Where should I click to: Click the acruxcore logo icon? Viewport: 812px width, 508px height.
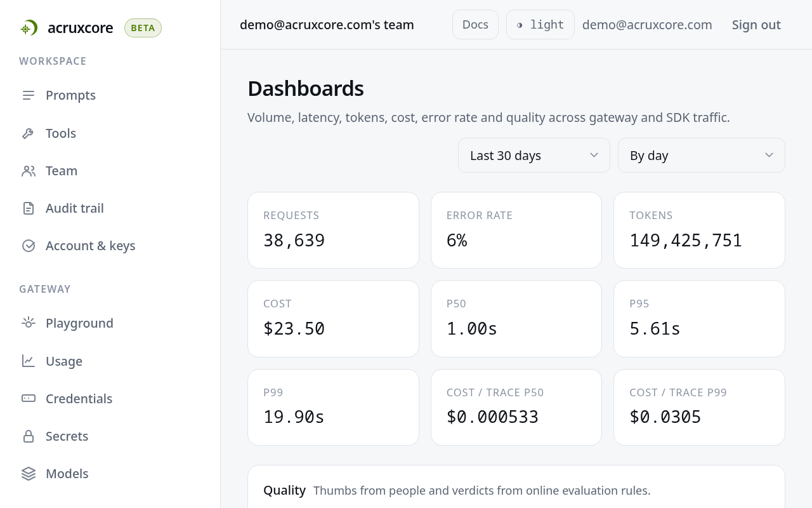29,28
